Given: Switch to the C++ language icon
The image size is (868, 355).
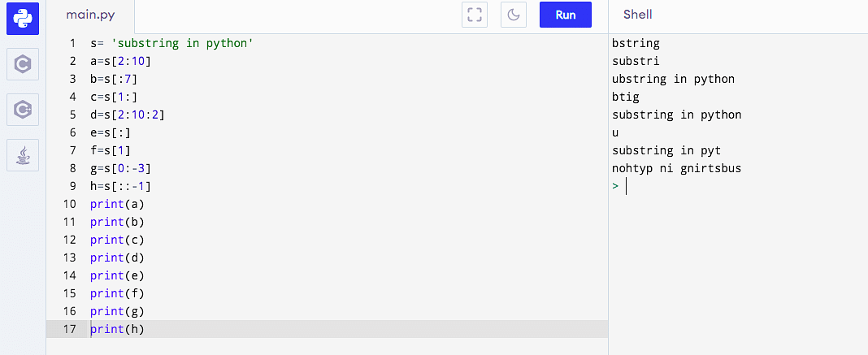Looking at the screenshot, I should (23, 109).
